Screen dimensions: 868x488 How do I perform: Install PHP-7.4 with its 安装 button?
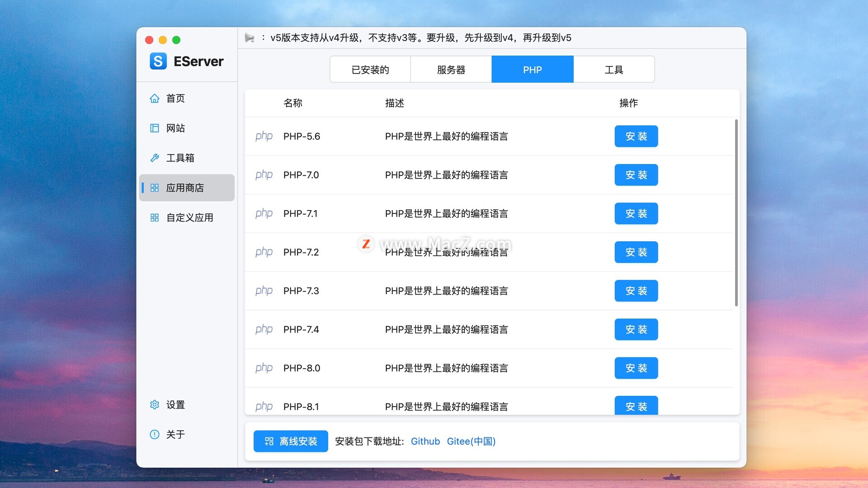[x=636, y=330]
